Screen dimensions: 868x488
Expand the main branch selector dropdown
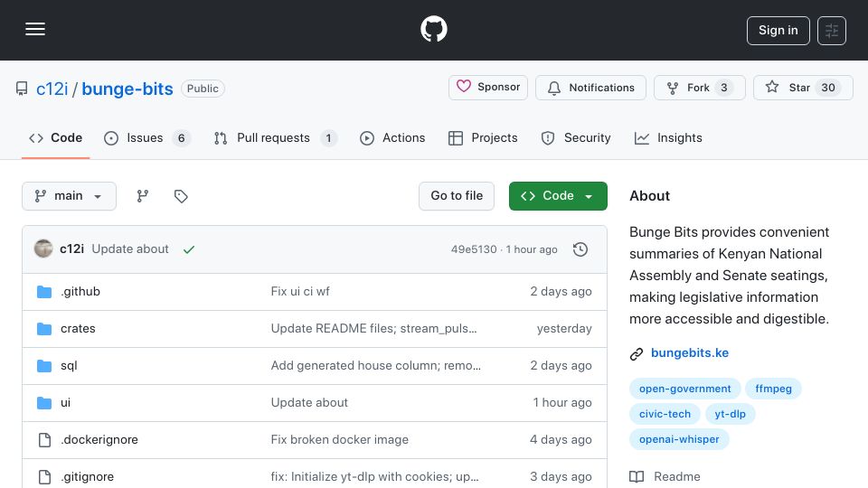(x=70, y=196)
